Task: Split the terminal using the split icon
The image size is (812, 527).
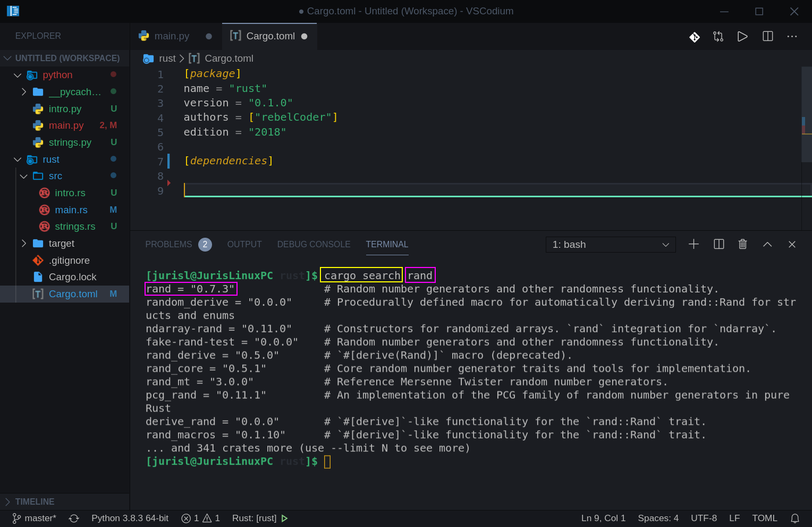Action: (x=718, y=244)
